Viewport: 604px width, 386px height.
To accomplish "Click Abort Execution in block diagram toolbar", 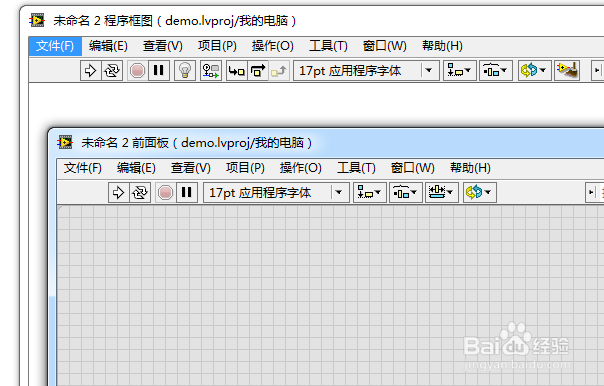I will pyautogui.click(x=137, y=70).
